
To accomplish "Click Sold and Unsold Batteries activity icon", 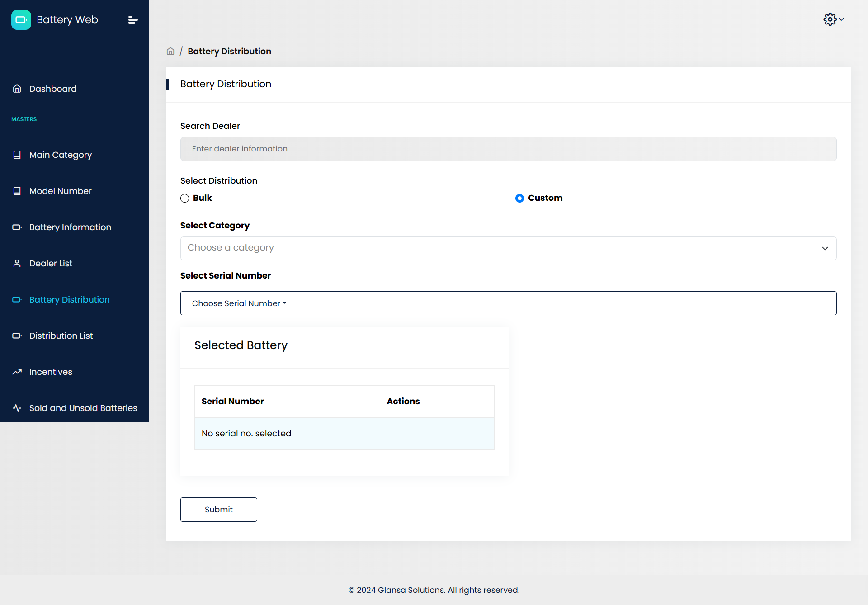I will coord(17,408).
